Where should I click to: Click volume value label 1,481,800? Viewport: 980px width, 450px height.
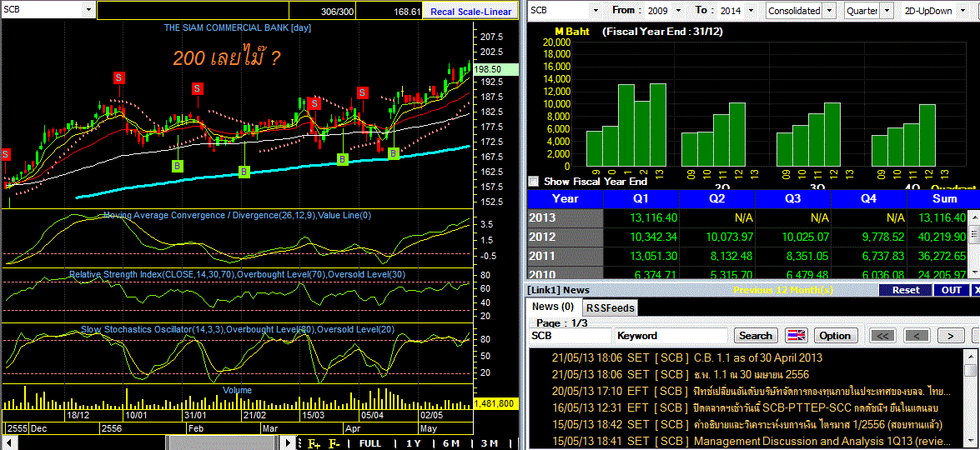point(496,404)
